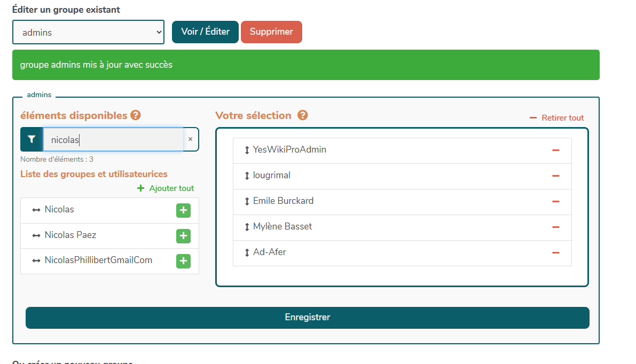
Task: Open the admins group dropdown
Action: point(88,32)
